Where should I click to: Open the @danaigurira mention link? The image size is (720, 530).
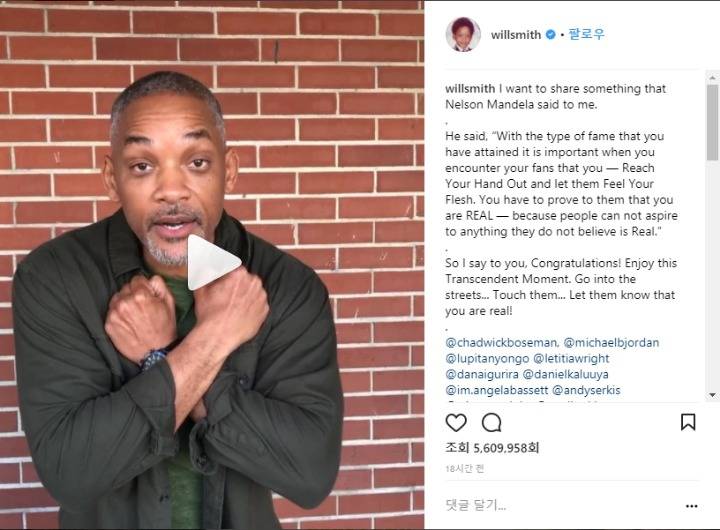[482, 374]
